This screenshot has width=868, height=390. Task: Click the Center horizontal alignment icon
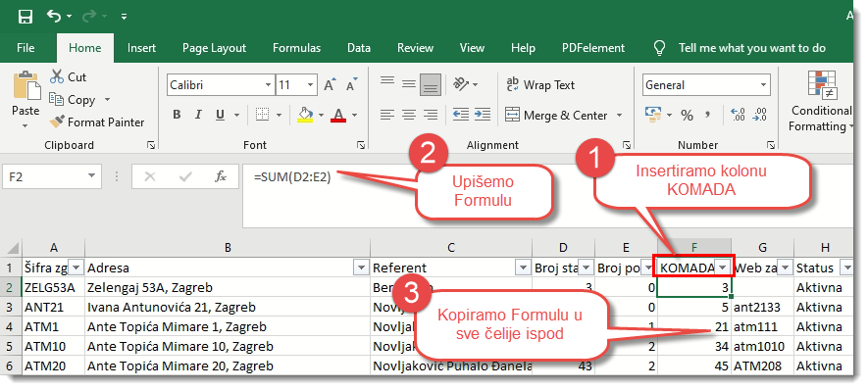[409, 115]
